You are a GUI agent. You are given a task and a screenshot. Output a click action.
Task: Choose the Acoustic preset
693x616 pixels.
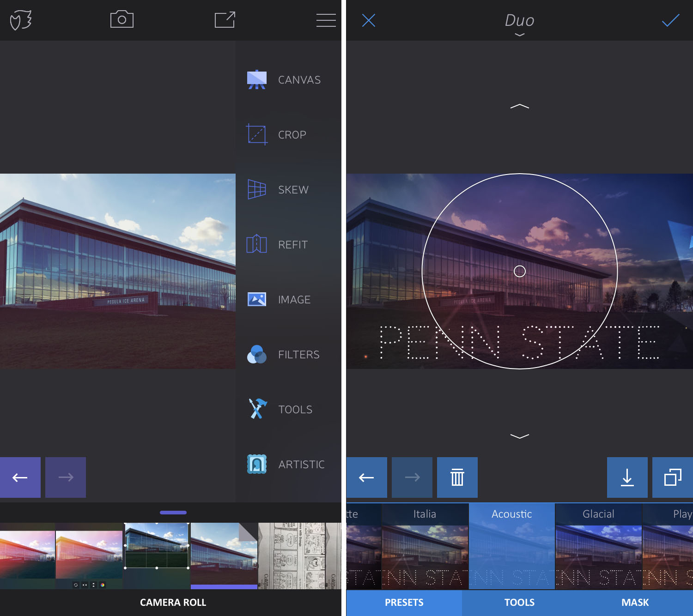[512, 546]
